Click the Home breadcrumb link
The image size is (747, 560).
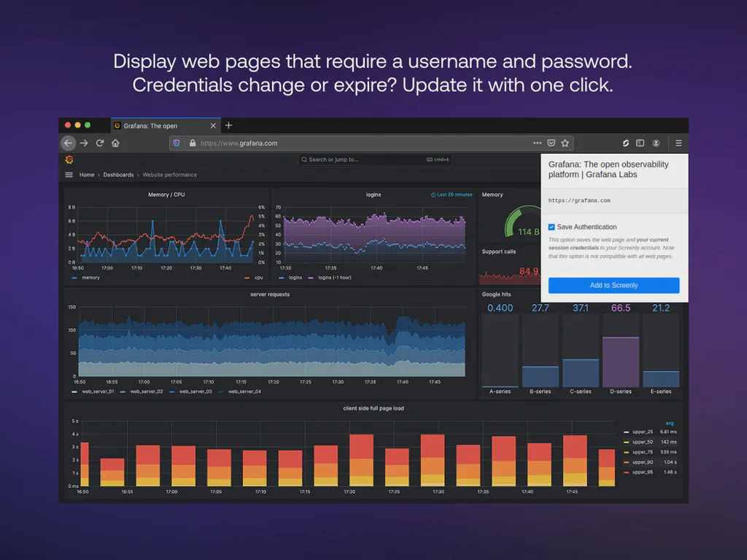(x=86, y=175)
